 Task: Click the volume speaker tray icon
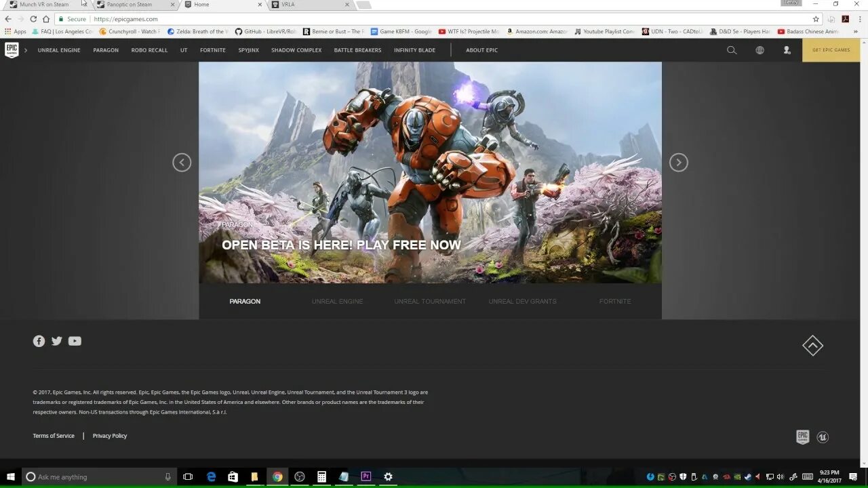(780, 476)
